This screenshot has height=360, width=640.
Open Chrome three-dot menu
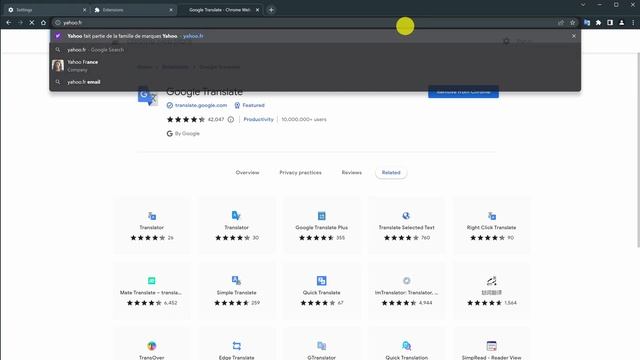pos(633,23)
